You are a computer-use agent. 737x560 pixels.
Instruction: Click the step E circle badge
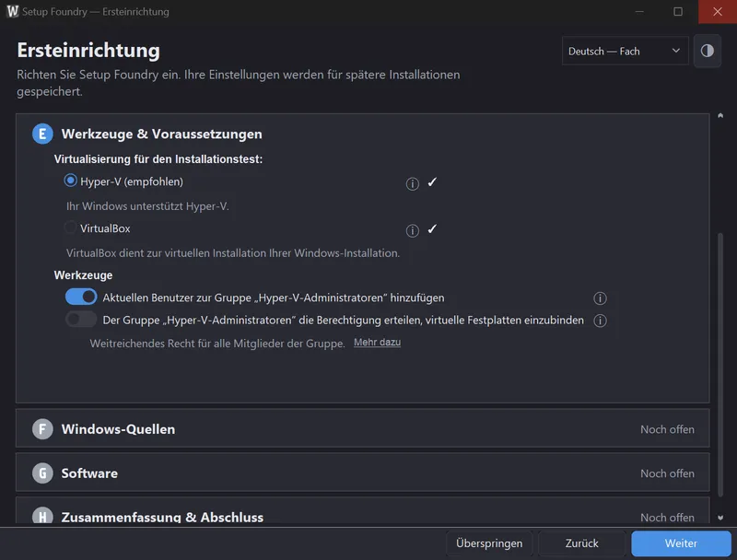click(x=42, y=134)
